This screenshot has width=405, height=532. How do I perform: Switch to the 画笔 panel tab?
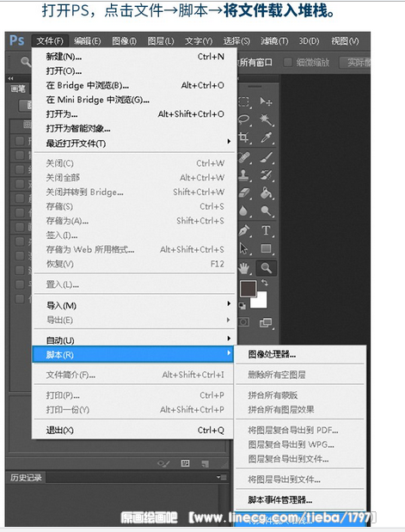18,89
